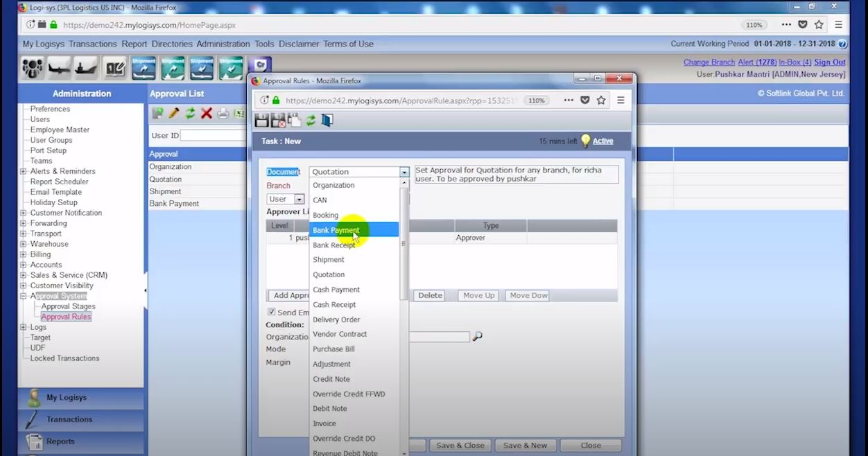
Task: Enable the Send Email checkbox
Action: pos(272,312)
